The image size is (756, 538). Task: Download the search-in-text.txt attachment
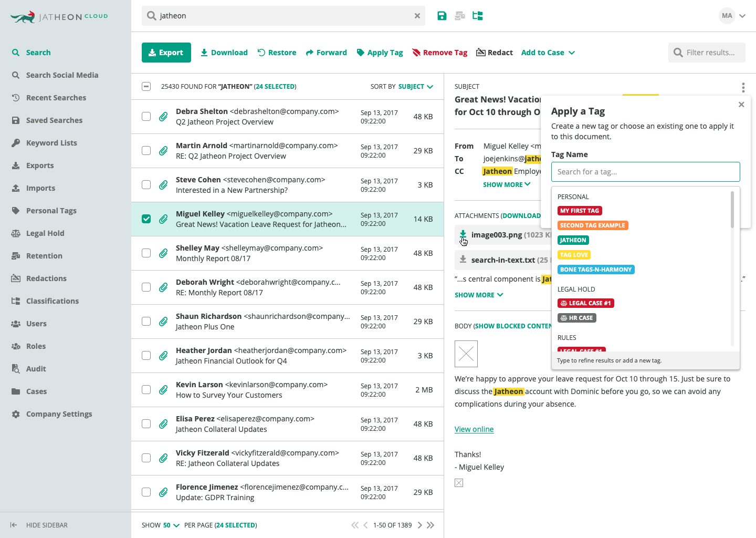(463, 260)
